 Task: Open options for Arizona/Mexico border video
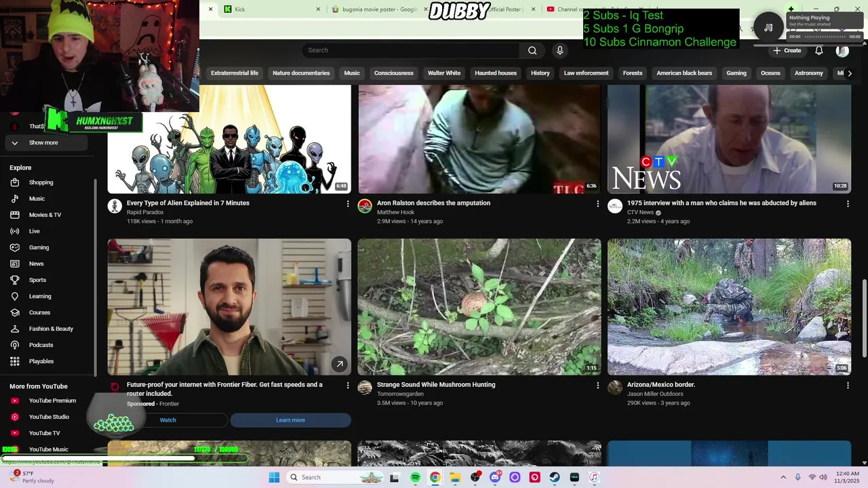coord(848,385)
